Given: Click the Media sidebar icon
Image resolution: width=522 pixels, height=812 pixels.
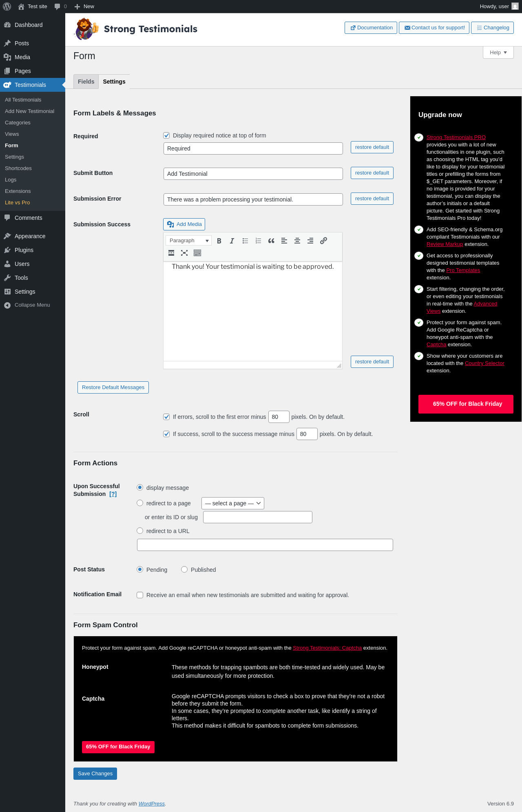Looking at the screenshot, I should click(x=7, y=57).
